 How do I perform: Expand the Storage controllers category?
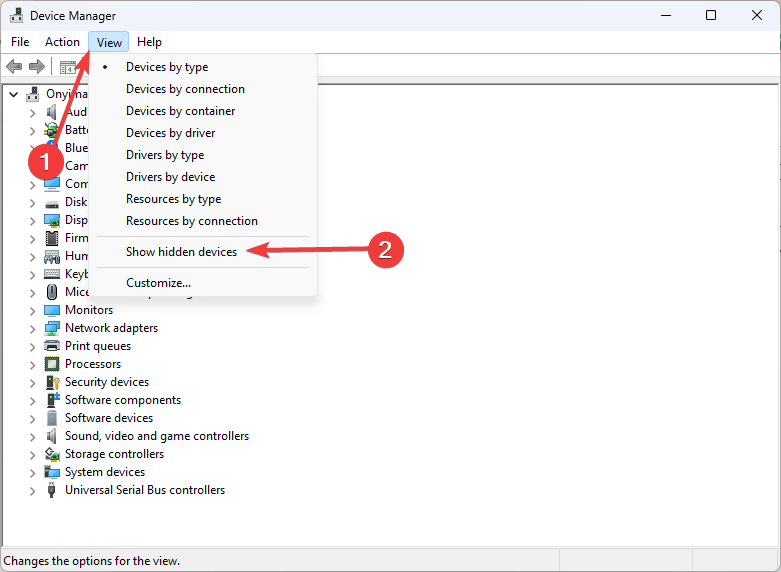32,455
